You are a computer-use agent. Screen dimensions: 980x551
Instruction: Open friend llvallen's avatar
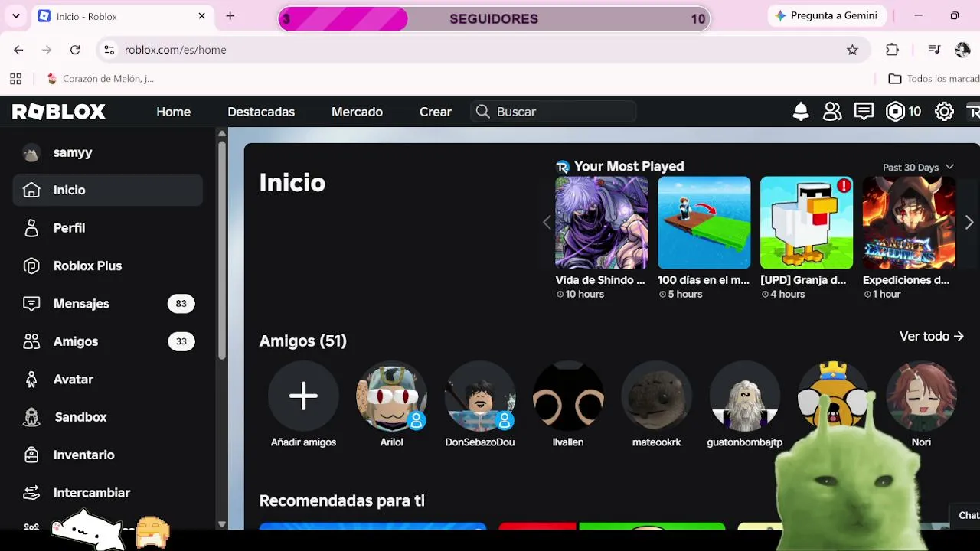[x=568, y=396]
